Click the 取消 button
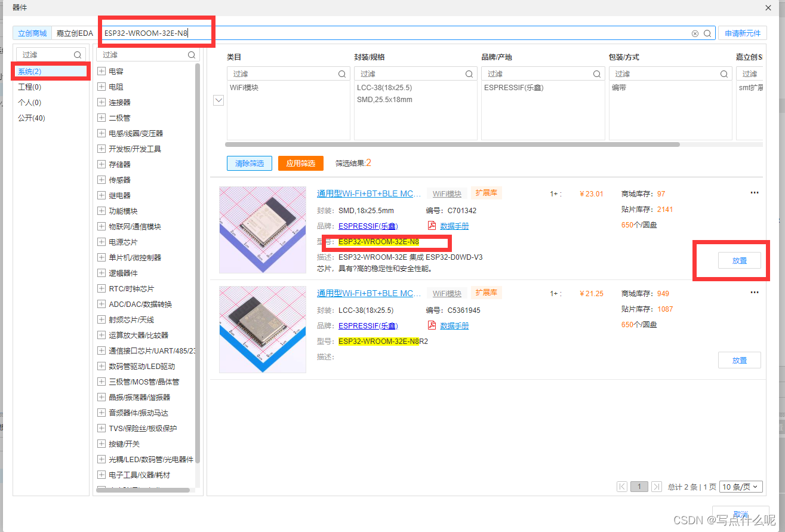Image resolution: width=785 pixels, height=532 pixels. (x=741, y=513)
